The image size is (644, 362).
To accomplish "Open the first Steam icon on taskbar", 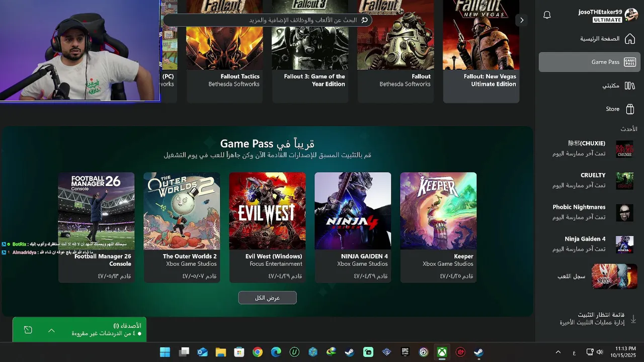I will coord(350,352).
